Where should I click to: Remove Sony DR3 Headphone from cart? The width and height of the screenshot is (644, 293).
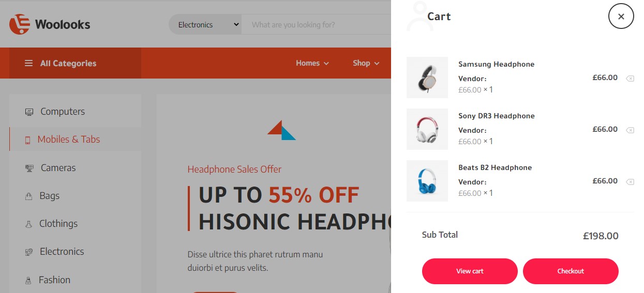point(630,130)
